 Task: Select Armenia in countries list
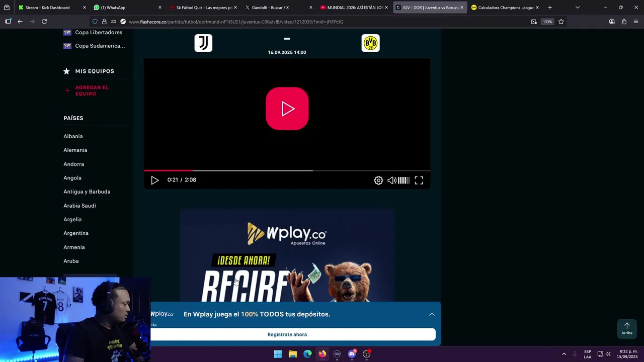(x=74, y=247)
